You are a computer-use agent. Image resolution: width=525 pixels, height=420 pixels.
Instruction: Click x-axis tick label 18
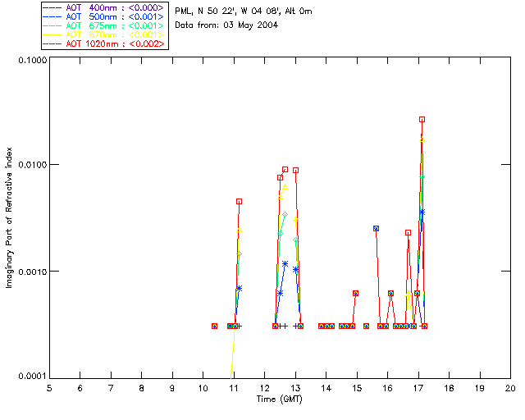(x=449, y=388)
